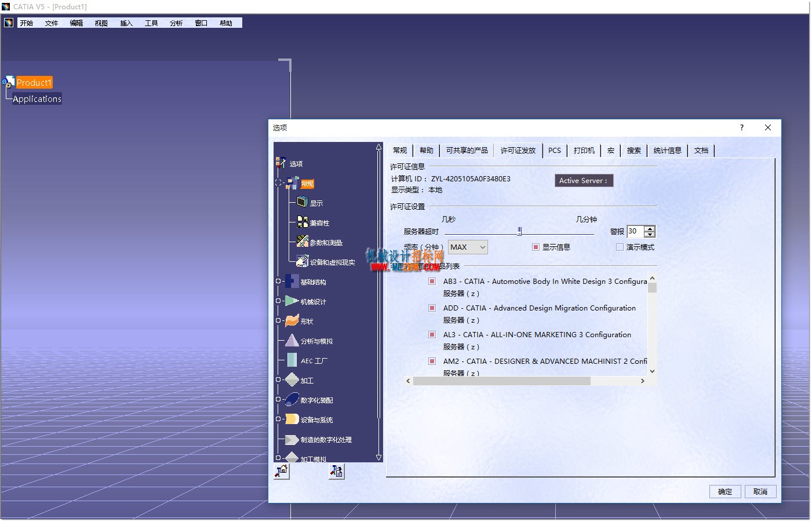
Task: Switch to the 搜索 tab
Action: [634, 150]
